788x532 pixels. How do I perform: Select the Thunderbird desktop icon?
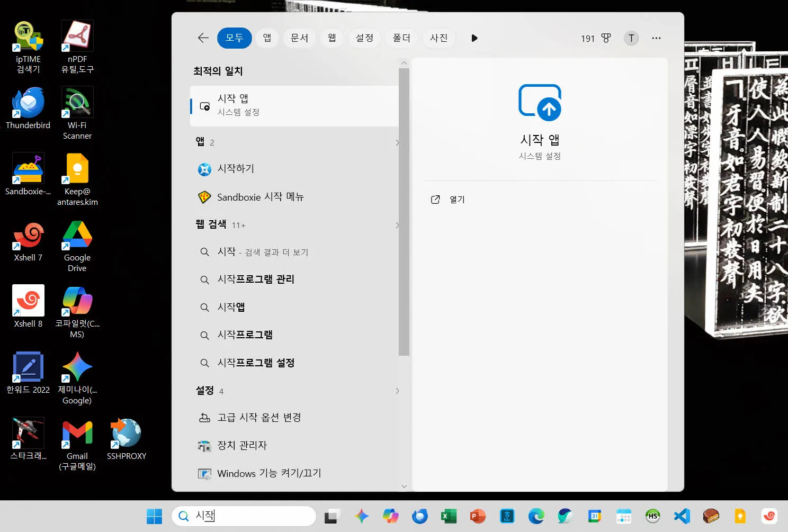(x=28, y=109)
